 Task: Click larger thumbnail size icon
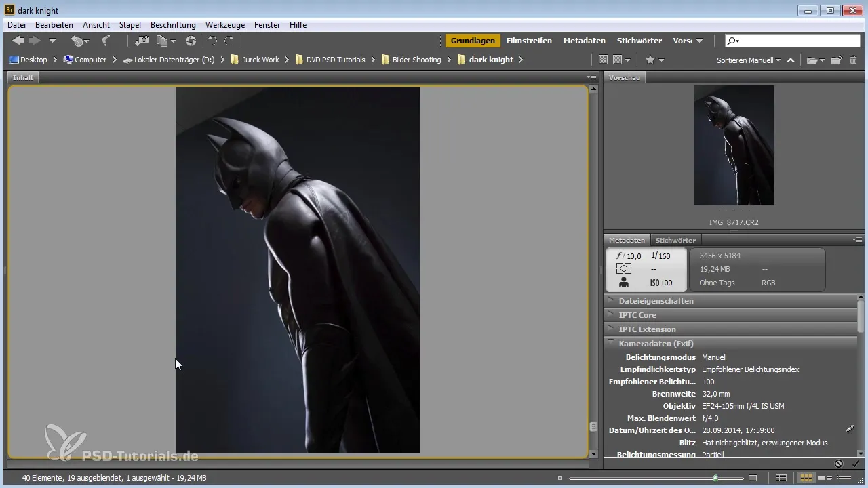point(753,479)
